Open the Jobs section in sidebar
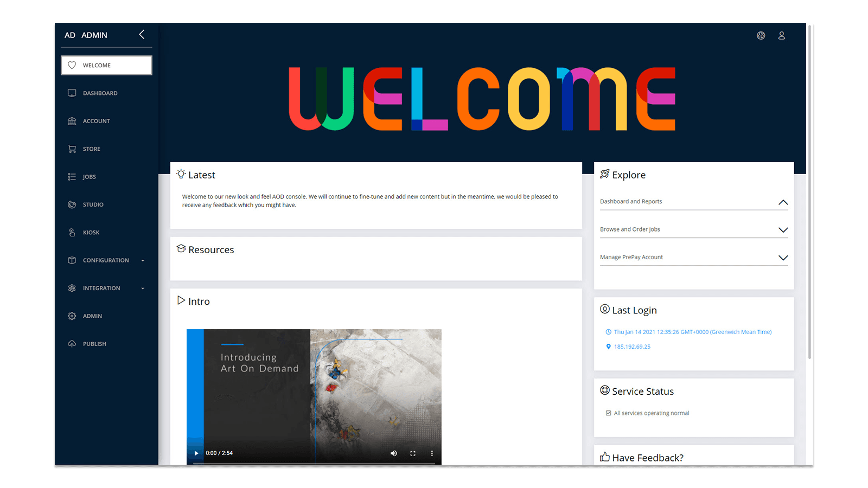The width and height of the screenshot is (868, 488). point(88,176)
